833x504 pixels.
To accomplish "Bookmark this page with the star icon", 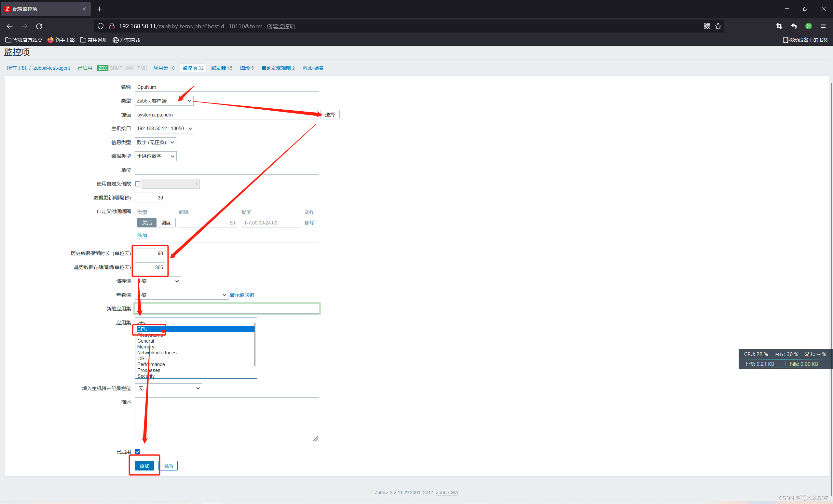I will 718,26.
